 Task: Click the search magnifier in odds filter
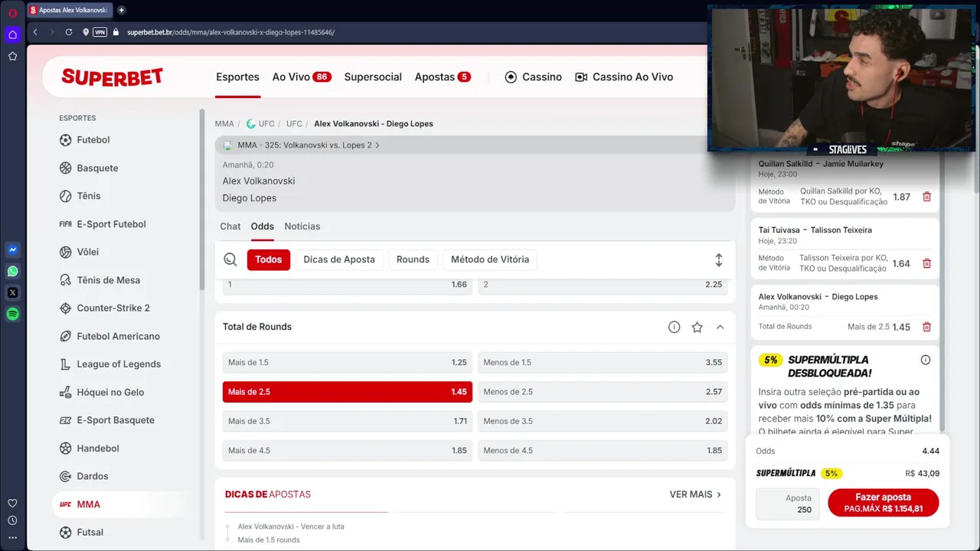(x=230, y=259)
